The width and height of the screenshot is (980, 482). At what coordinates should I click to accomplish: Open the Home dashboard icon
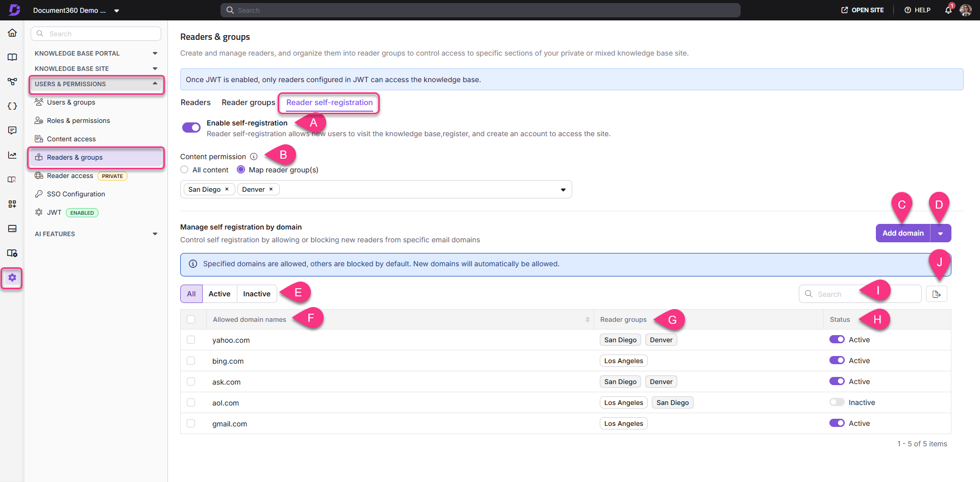[x=12, y=33]
